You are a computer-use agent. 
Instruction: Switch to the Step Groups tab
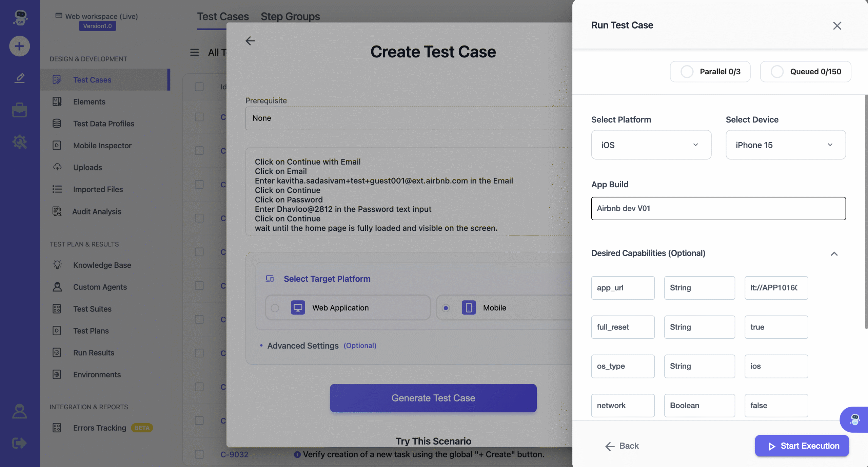point(290,16)
